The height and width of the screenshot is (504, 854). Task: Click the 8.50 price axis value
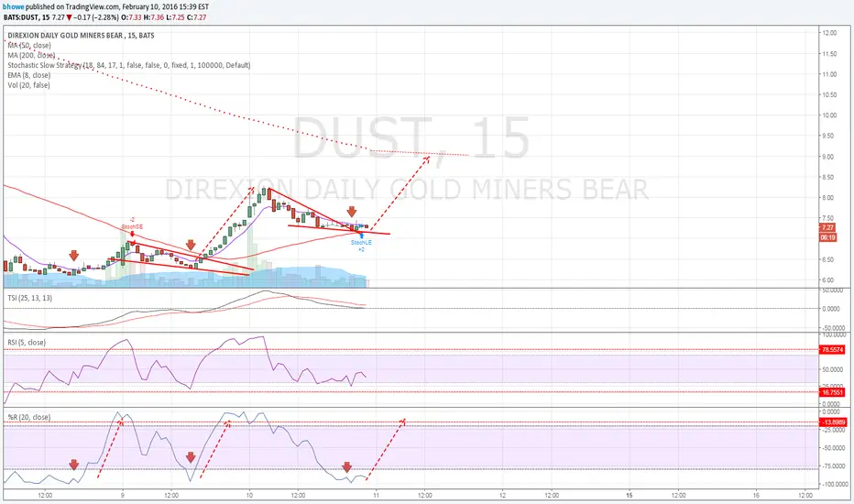point(827,177)
